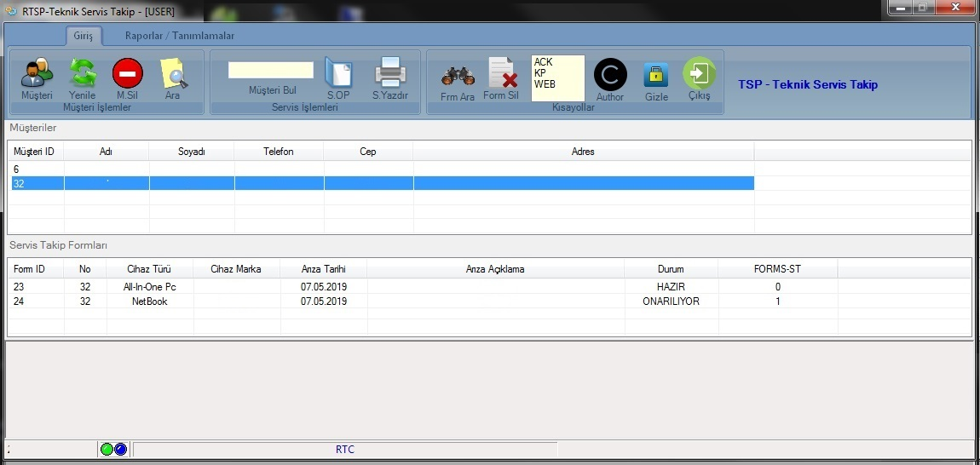
Task: Sort by FORMS-ST column header
Action: (x=778, y=269)
